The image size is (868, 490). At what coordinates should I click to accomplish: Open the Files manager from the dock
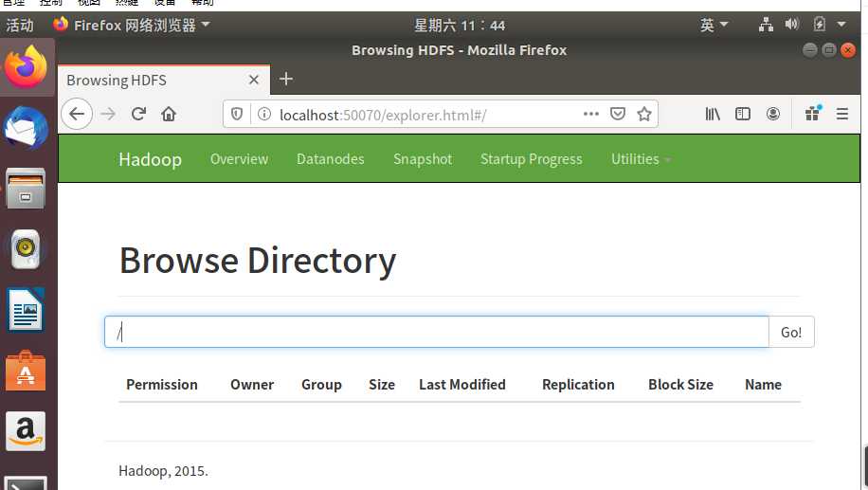click(x=26, y=189)
